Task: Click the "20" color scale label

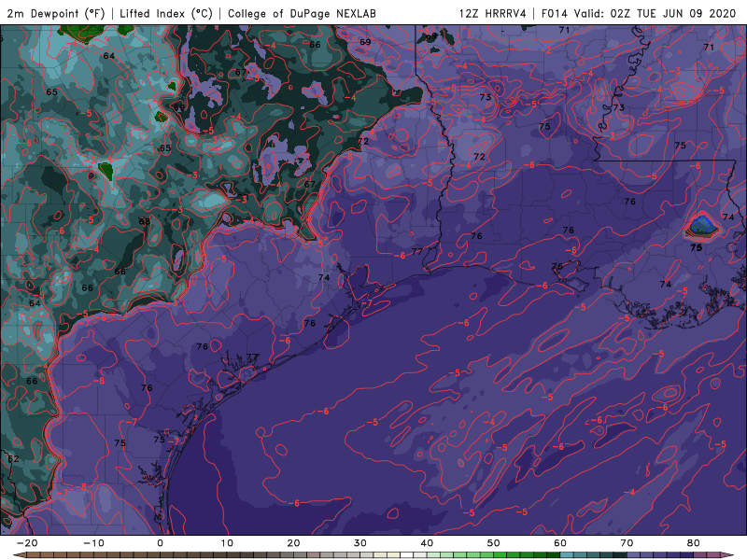Action: pyautogui.click(x=293, y=543)
